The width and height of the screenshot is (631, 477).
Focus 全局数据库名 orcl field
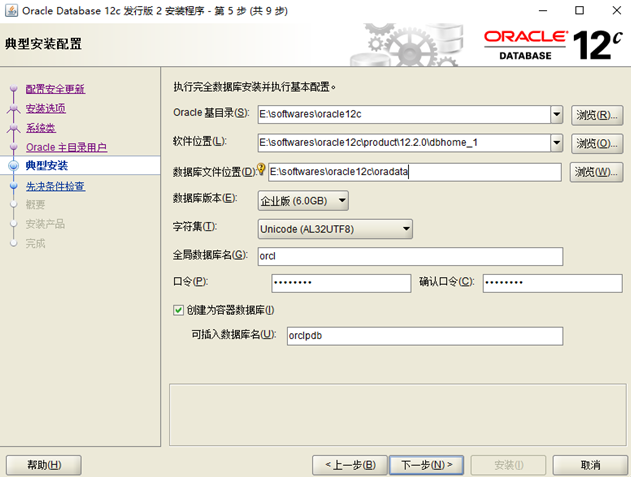[x=410, y=256]
